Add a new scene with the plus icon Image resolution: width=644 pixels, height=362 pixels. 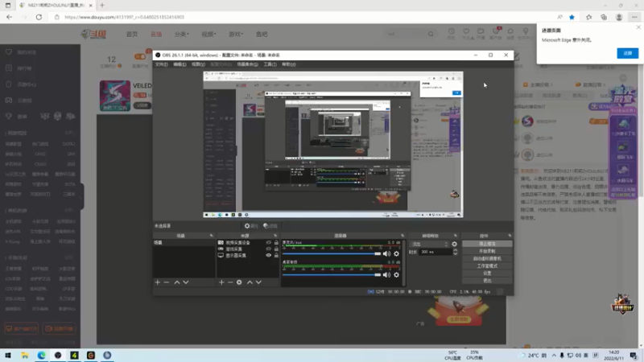157,282
